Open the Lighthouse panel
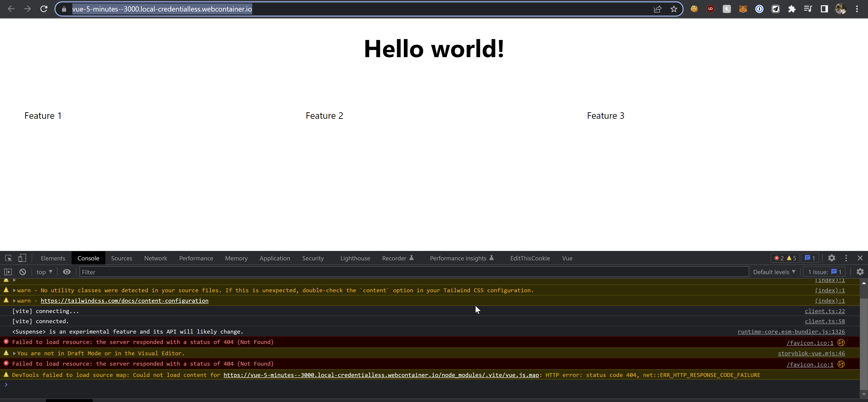 pos(355,258)
